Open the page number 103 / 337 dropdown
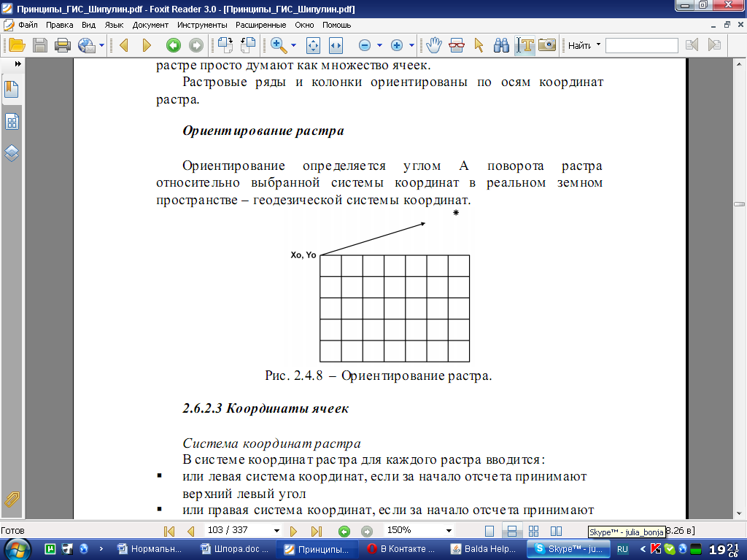 pyautogui.click(x=276, y=531)
